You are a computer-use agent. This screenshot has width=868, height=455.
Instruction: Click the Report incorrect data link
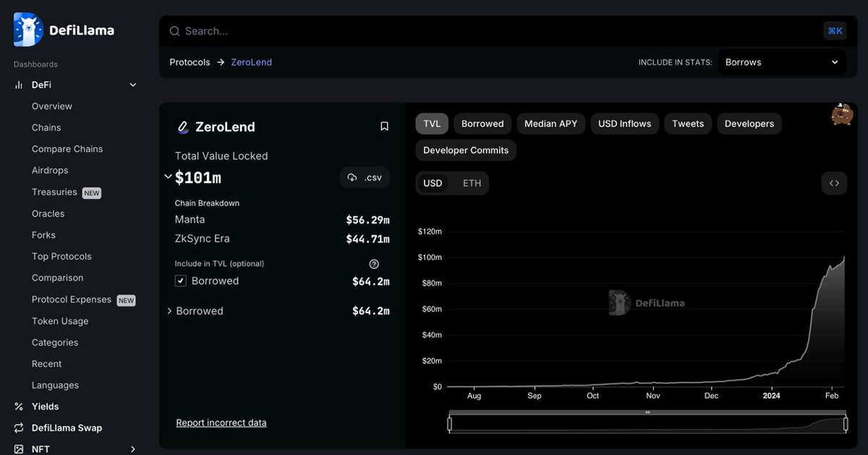(221, 422)
